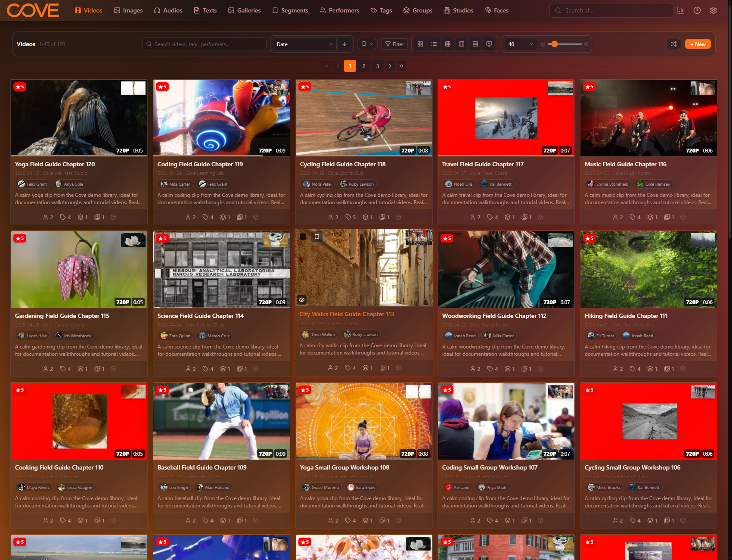The width and height of the screenshot is (732, 560).
Task: Open the Segments tab
Action: tap(290, 10)
